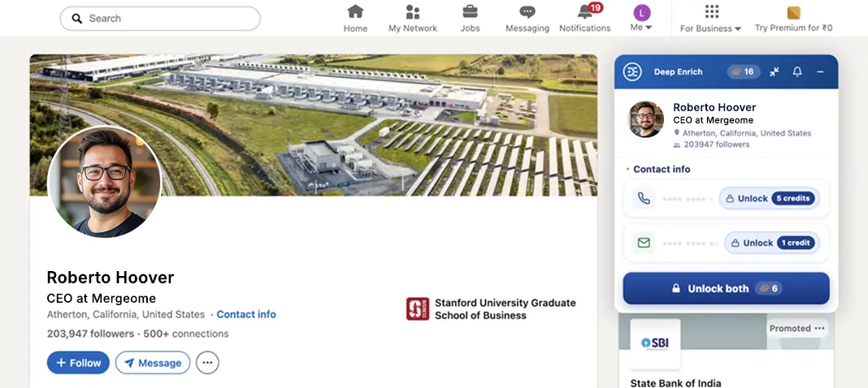Select the search magnifier icon
Viewport: 868px width, 388px height.
(x=77, y=18)
